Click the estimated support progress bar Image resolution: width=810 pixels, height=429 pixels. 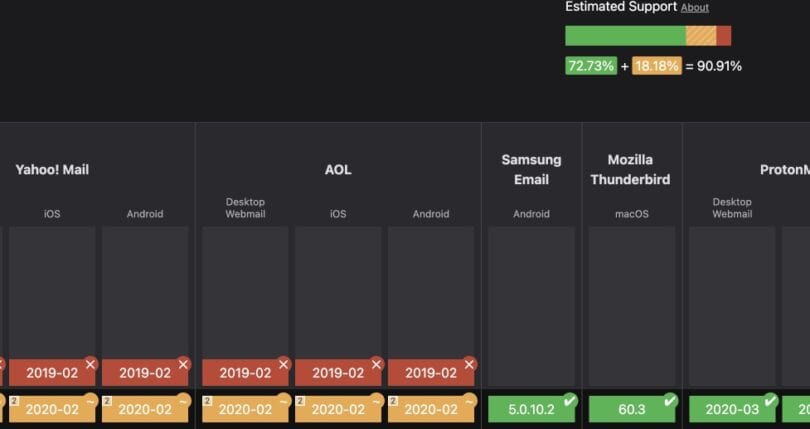click(648, 36)
